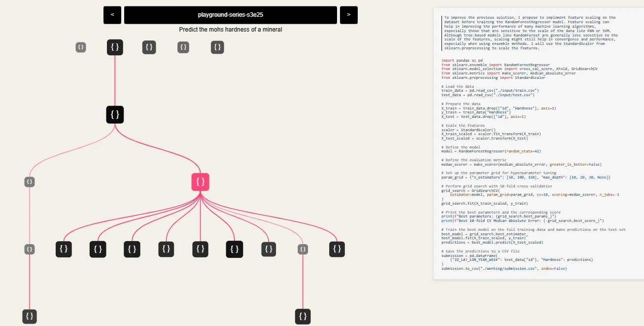644x326 pixels.
Task: Select the small gray node at the left of the pink node's row
Action: point(30,182)
